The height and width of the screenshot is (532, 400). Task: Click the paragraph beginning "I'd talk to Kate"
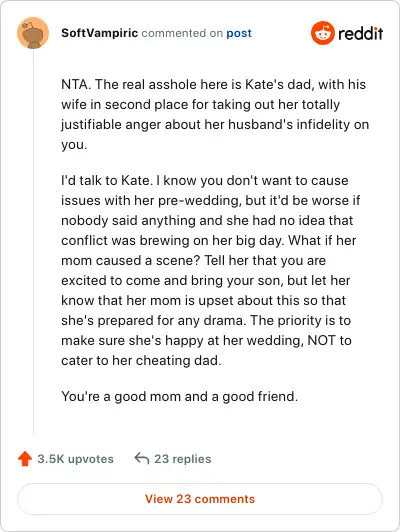210,270
